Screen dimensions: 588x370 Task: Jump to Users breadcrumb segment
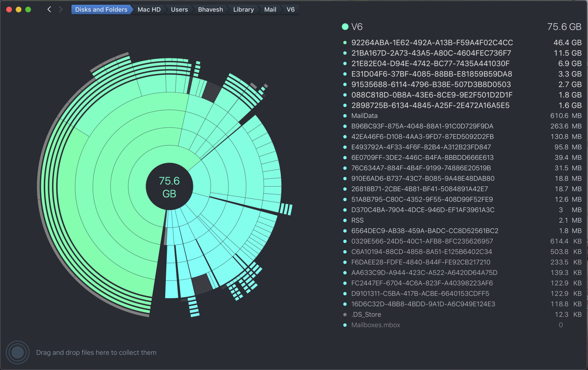(x=179, y=9)
